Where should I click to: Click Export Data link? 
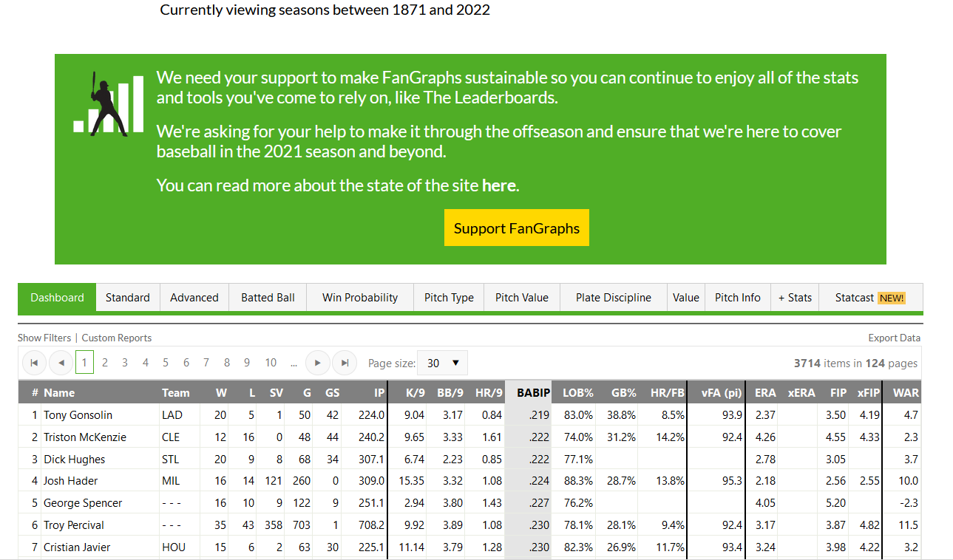(x=894, y=338)
